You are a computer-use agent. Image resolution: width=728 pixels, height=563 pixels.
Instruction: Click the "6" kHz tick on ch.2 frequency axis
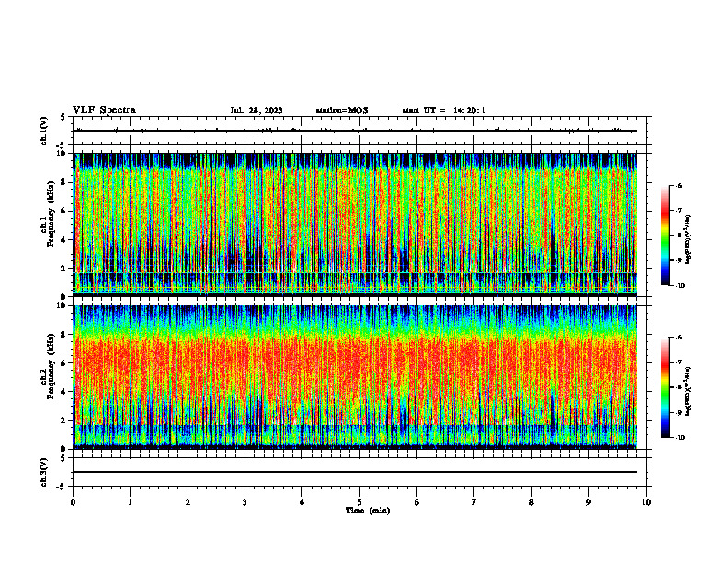pyautogui.click(x=63, y=363)
